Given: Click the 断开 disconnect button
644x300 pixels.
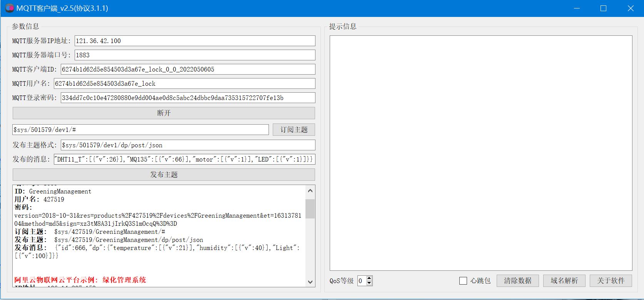Looking at the screenshot, I should [x=164, y=113].
